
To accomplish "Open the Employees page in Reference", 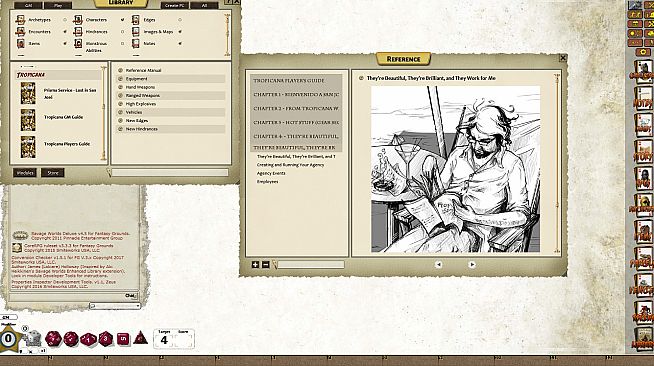I will [267, 182].
